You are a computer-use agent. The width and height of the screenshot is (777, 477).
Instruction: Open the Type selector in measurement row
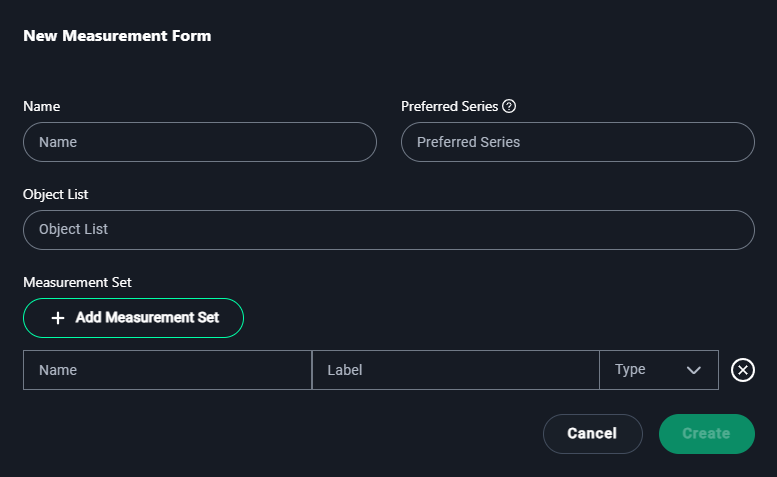(659, 370)
